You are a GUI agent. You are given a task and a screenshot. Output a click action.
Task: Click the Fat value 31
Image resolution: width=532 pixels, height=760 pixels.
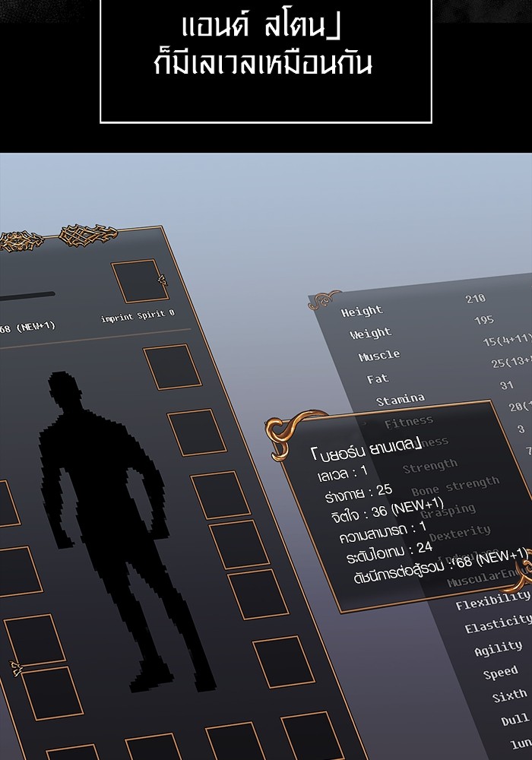(x=507, y=385)
